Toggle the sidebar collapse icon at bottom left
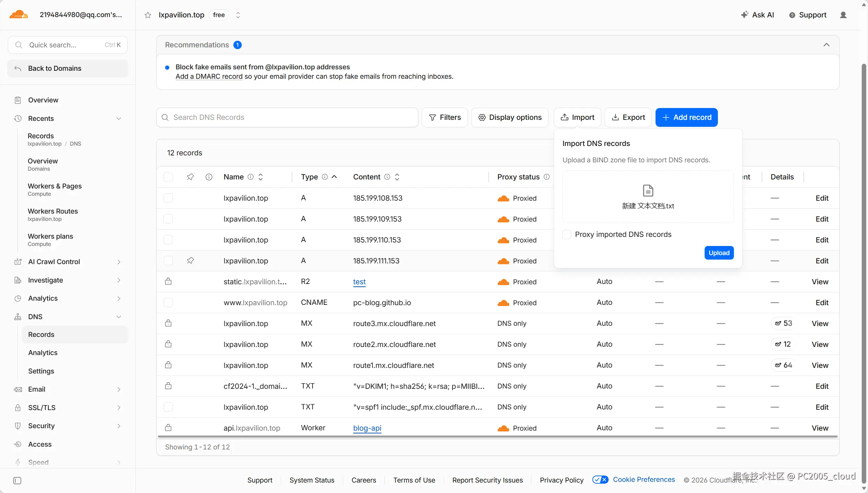This screenshot has height=493, width=868. (x=17, y=481)
